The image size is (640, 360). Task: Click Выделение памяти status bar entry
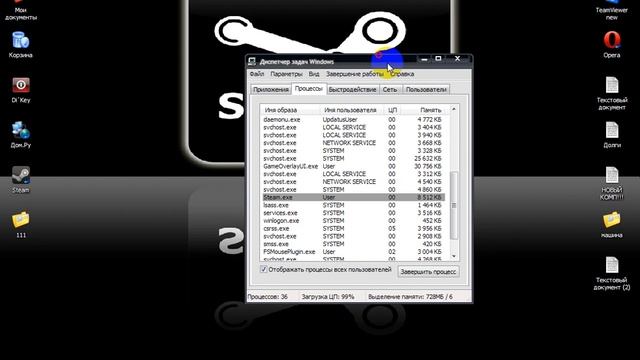(x=410, y=297)
